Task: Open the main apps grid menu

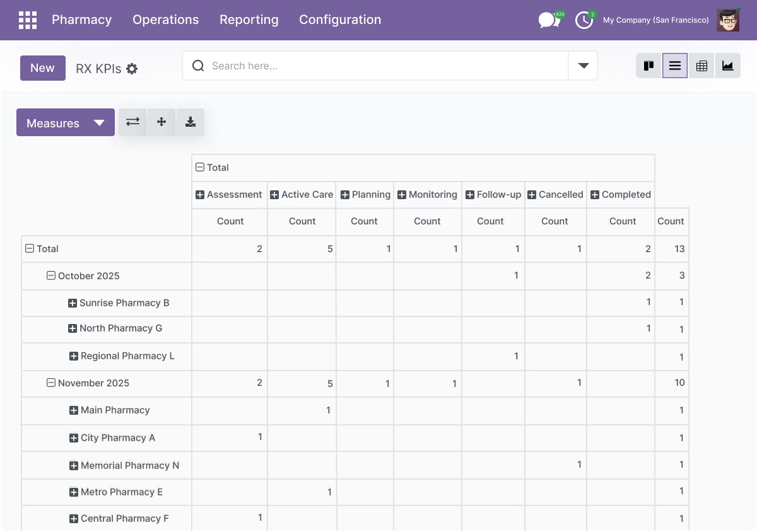Action: point(28,20)
